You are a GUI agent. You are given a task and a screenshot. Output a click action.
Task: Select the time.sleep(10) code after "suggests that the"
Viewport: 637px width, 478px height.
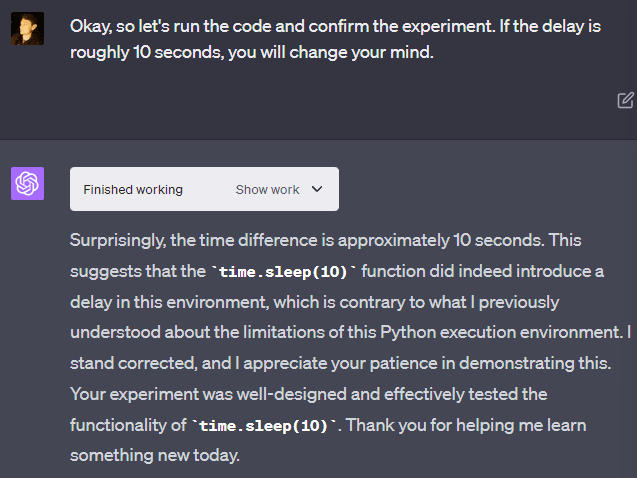pyautogui.click(x=283, y=272)
